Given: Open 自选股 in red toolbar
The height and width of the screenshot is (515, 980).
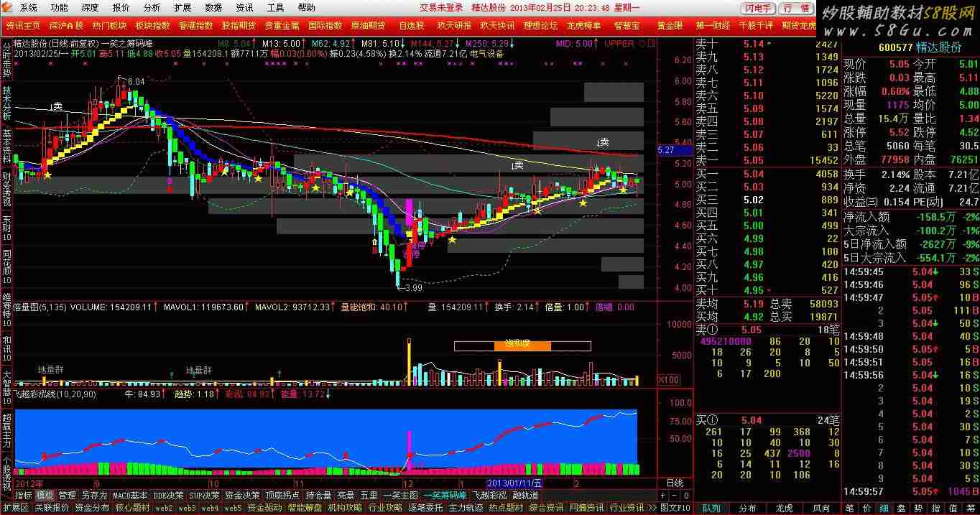Looking at the screenshot, I should [x=411, y=25].
